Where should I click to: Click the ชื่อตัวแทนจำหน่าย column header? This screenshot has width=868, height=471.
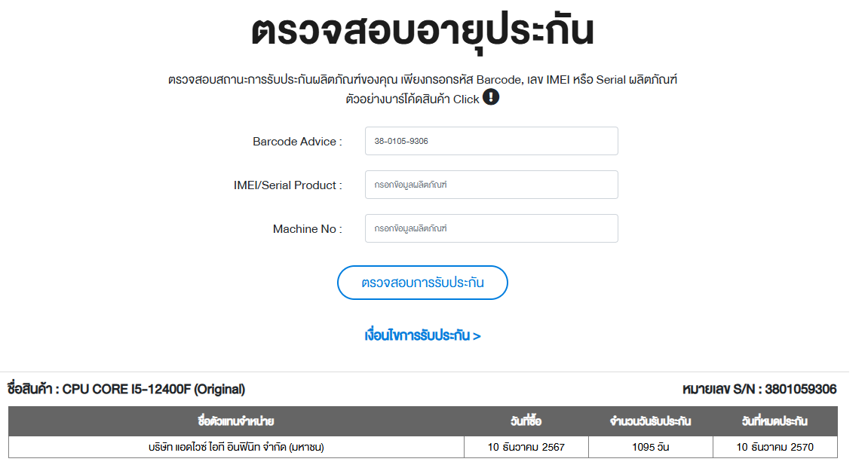coord(236,421)
